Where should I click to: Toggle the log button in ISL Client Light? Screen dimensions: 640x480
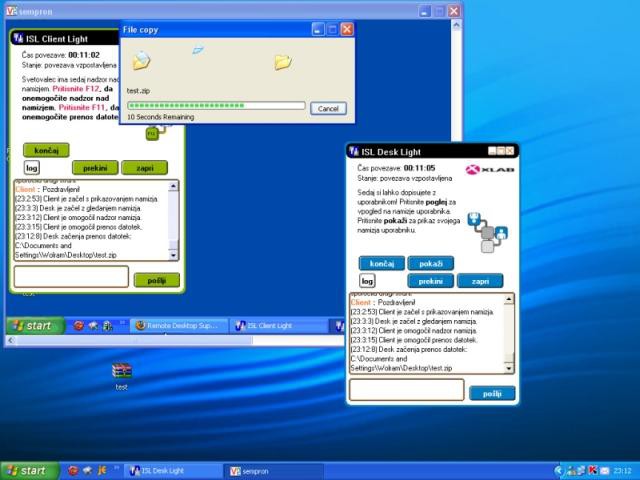(x=32, y=167)
